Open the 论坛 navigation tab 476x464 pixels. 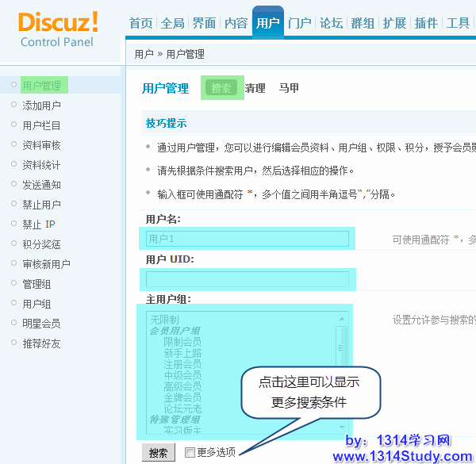coord(331,23)
